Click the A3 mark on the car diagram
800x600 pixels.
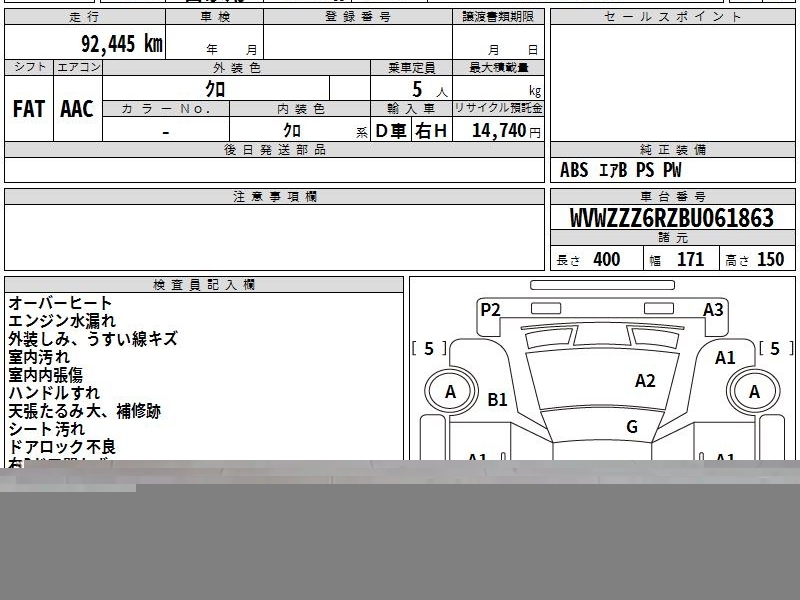tap(713, 310)
